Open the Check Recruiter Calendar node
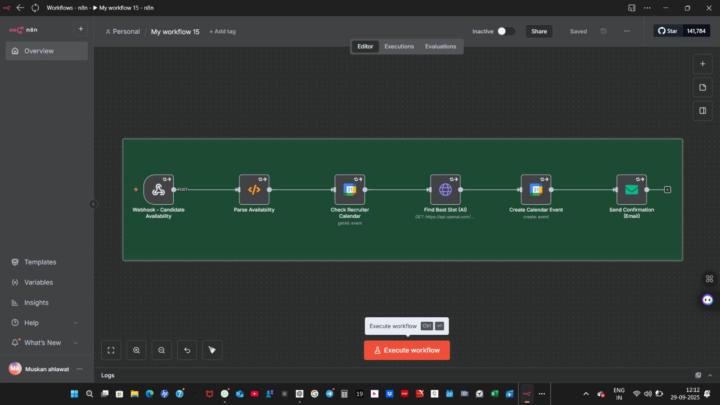 pyautogui.click(x=349, y=190)
